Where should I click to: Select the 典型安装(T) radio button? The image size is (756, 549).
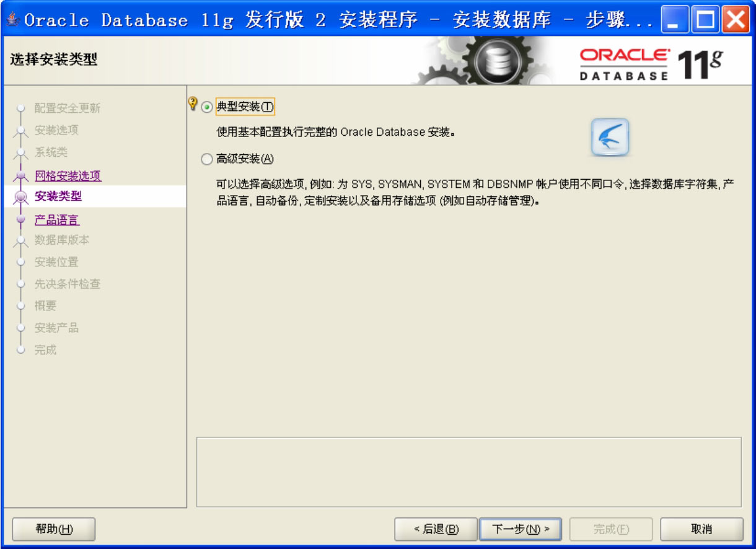(x=207, y=107)
